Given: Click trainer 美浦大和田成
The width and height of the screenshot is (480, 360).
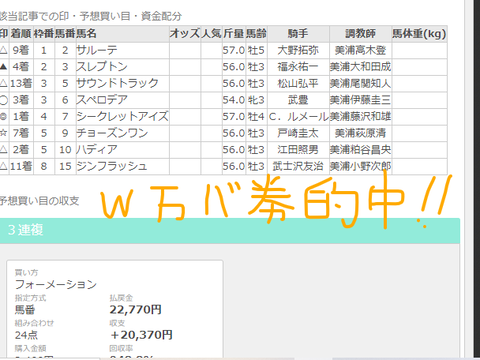Looking at the screenshot, I should pos(360,67).
